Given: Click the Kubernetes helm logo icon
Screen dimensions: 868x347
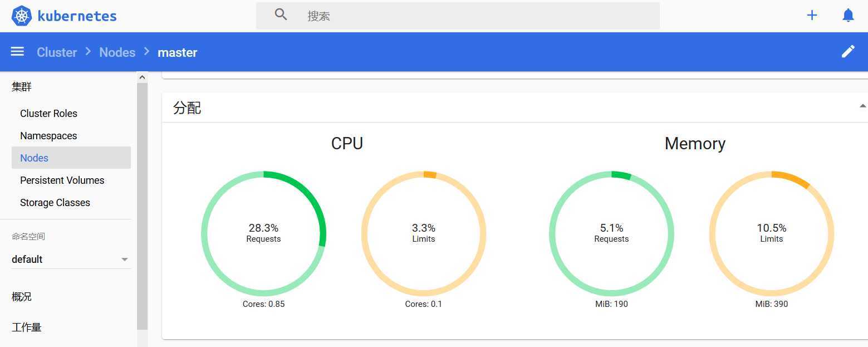Looking at the screenshot, I should pyautogui.click(x=22, y=16).
